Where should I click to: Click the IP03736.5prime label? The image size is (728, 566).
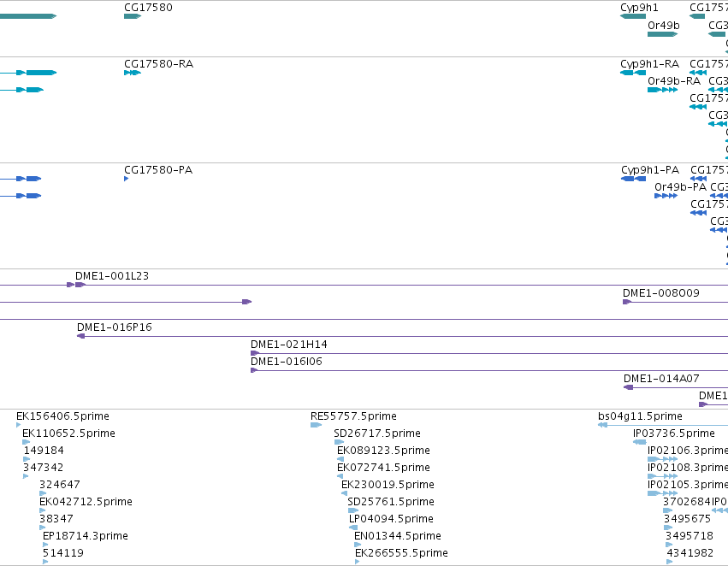(674, 433)
